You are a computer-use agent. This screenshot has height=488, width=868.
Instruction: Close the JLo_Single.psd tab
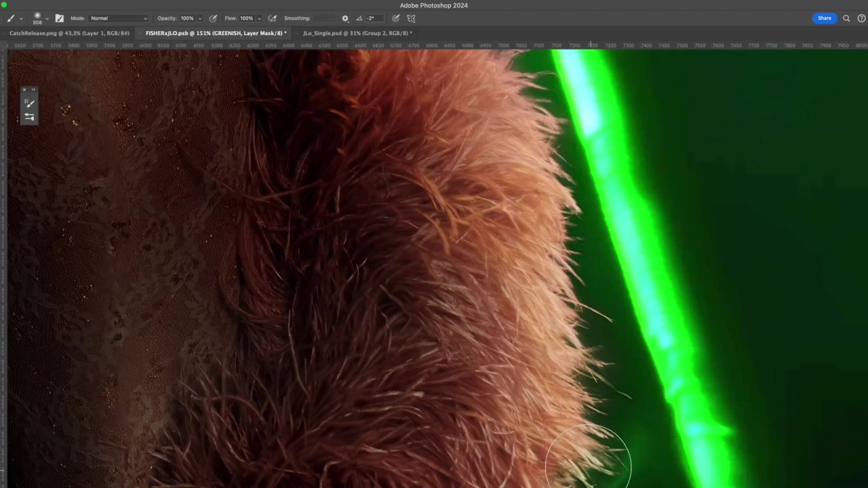click(x=297, y=33)
